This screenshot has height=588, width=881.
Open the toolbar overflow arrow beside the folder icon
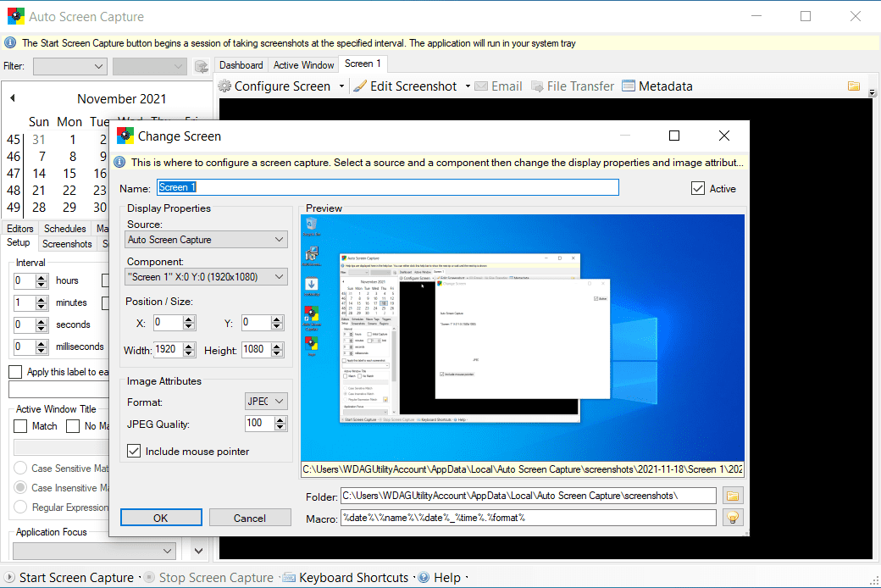872,92
